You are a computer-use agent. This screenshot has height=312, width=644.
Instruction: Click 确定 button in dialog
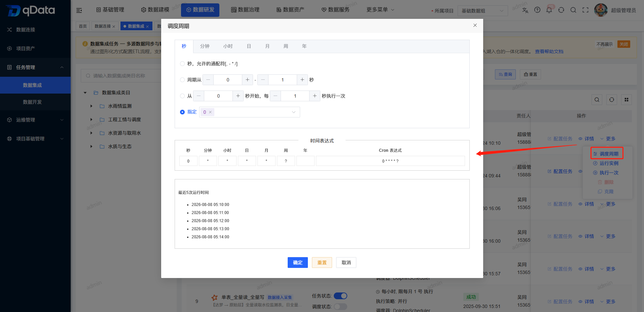[298, 263]
